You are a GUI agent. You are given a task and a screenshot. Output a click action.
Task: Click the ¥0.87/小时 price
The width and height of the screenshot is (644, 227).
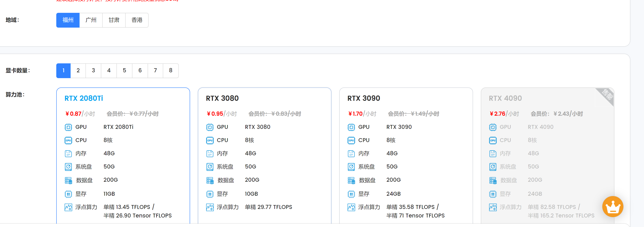[x=80, y=114]
